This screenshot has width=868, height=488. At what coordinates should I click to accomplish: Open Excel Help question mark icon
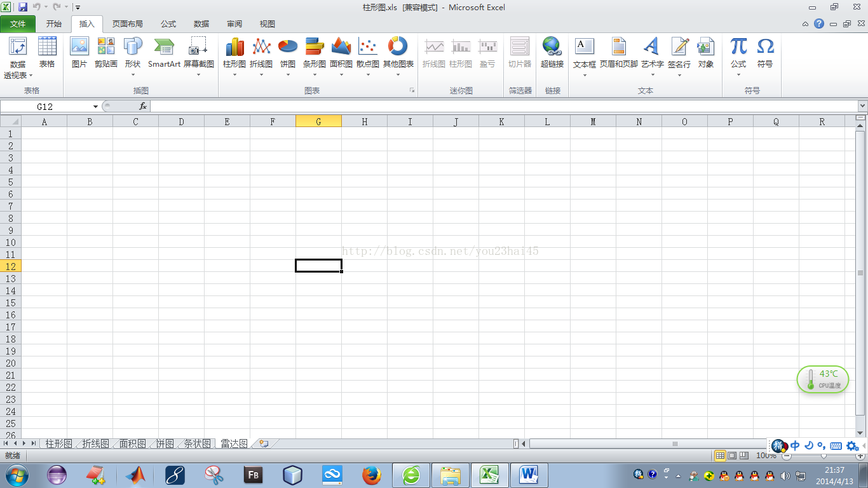coord(819,24)
